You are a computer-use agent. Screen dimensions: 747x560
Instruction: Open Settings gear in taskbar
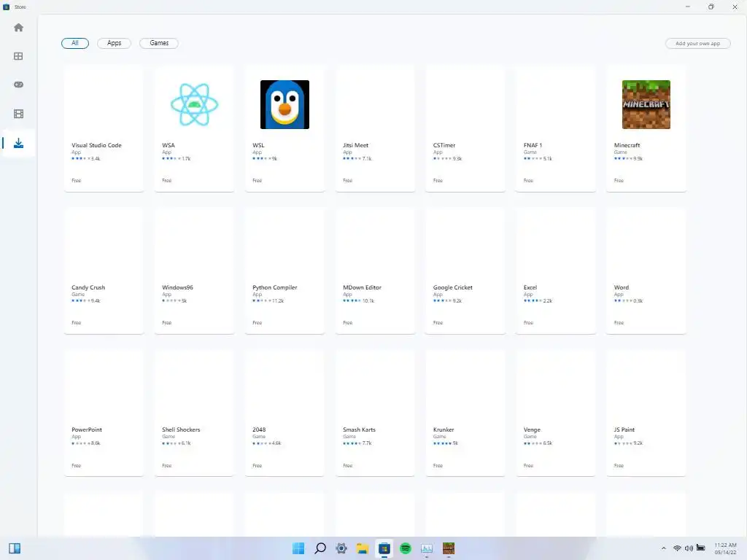[x=341, y=548]
